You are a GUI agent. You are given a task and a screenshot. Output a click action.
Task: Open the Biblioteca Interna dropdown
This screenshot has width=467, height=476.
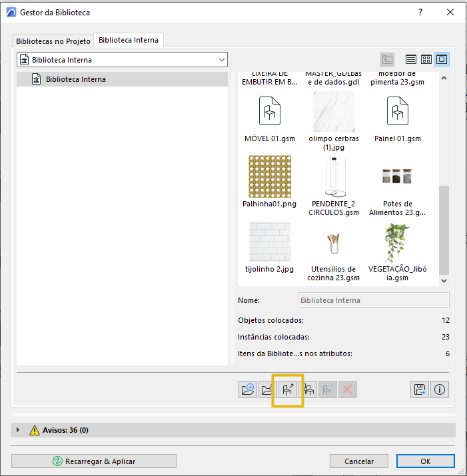[x=122, y=60]
